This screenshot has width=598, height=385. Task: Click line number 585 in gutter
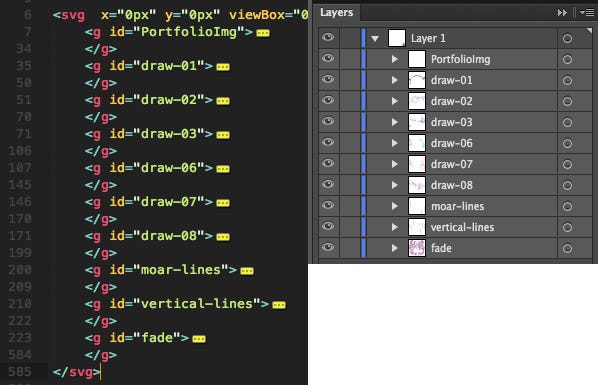click(x=20, y=371)
